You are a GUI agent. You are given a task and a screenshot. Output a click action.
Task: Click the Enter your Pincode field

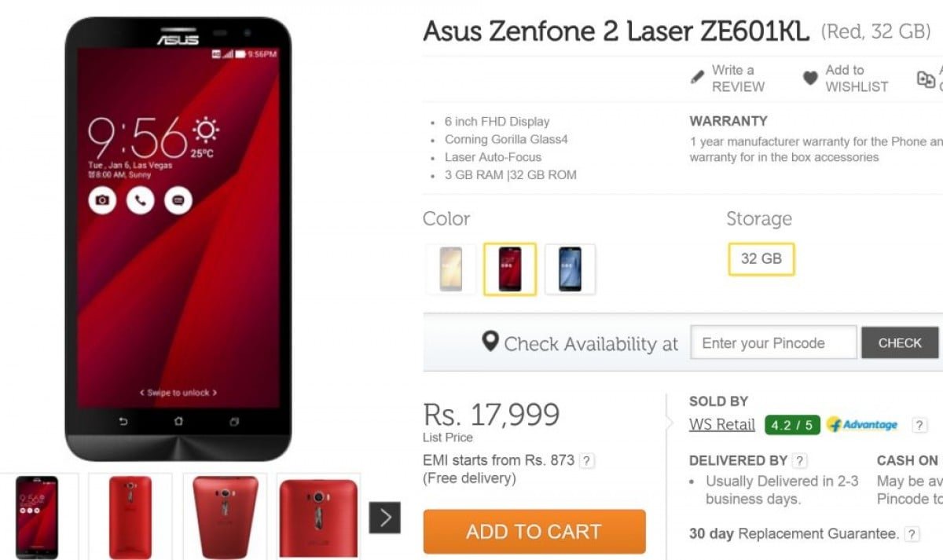point(774,343)
